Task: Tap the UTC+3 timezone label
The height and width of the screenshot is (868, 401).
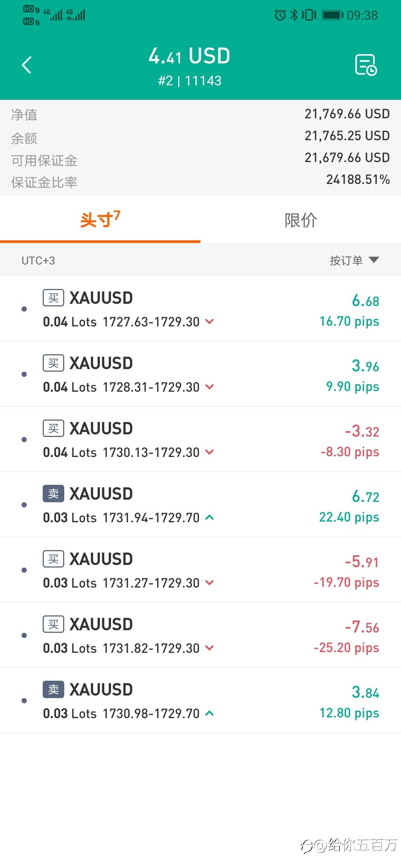Action: [38, 261]
